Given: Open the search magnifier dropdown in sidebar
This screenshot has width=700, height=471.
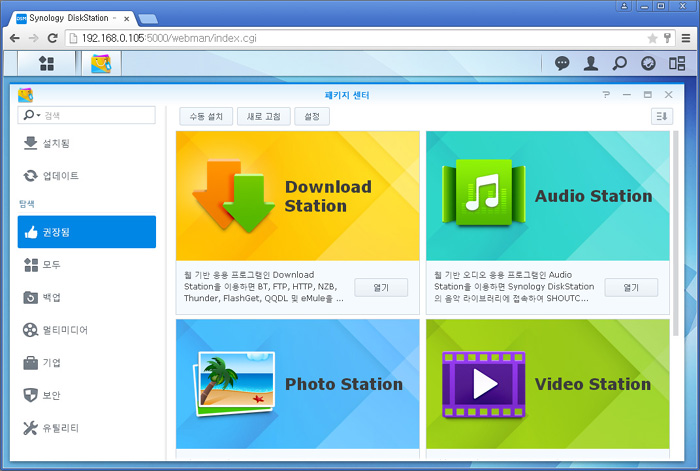Looking at the screenshot, I should tap(31, 115).
